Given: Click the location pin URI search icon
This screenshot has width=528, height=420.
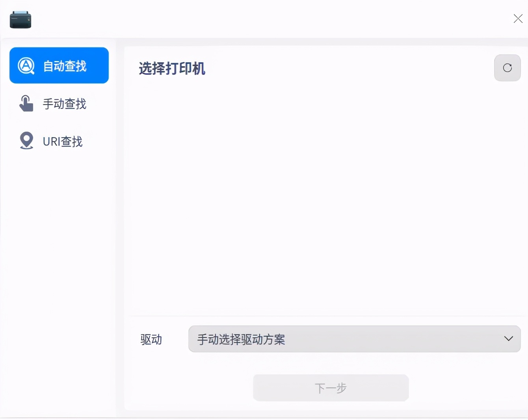Looking at the screenshot, I should [x=26, y=140].
